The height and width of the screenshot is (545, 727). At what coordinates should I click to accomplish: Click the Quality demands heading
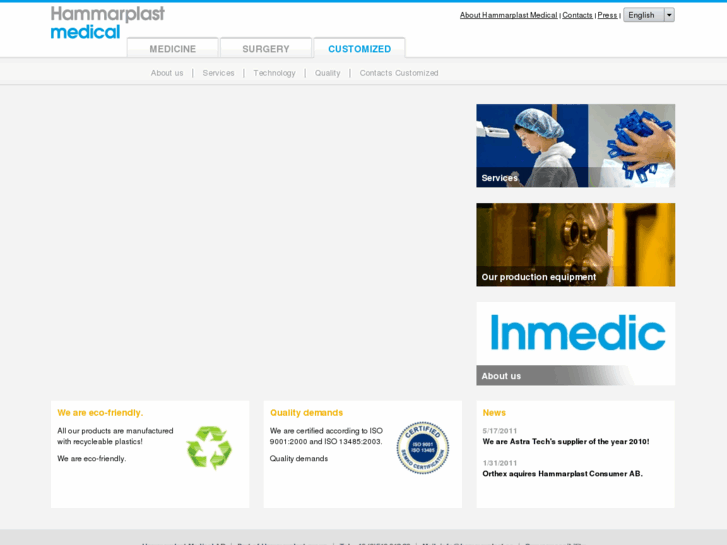[306, 413]
